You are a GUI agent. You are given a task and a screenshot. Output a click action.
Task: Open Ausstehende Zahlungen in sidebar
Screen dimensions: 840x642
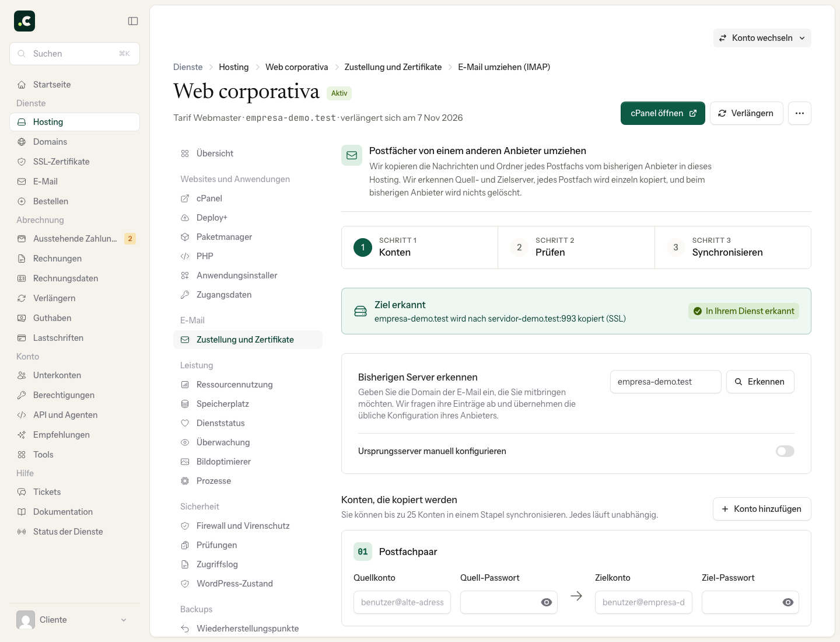(x=75, y=239)
